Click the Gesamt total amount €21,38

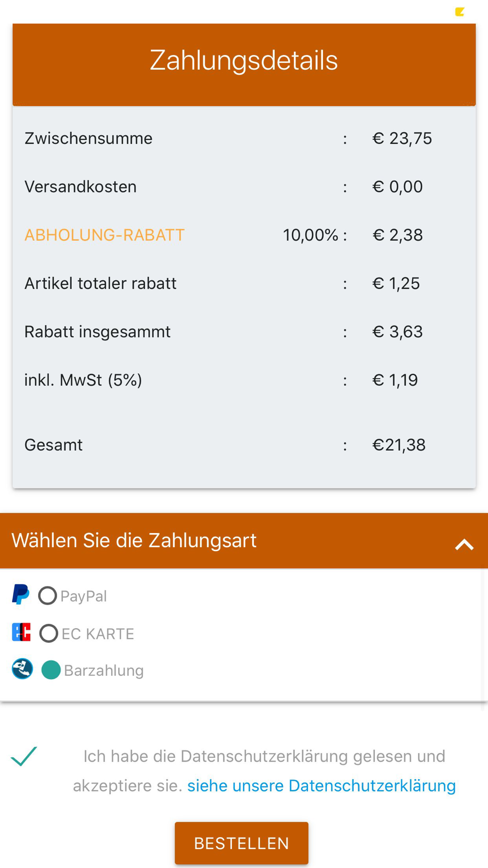[399, 445]
